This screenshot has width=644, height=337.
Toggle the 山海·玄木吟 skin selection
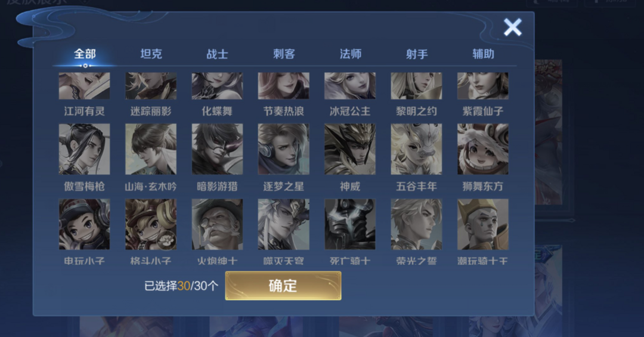(151, 149)
